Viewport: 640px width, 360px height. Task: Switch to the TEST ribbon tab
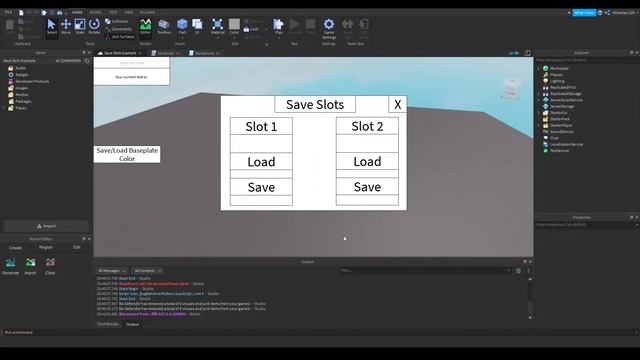(113, 12)
